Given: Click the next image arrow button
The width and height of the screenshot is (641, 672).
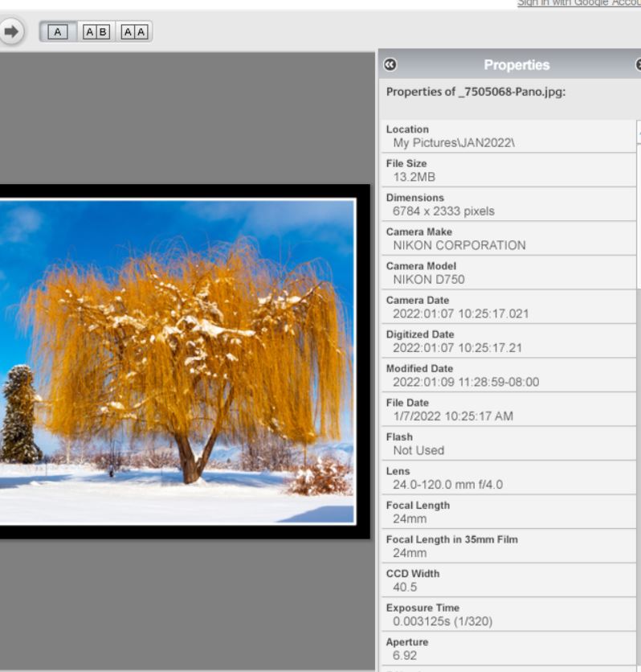Looking at the screenshot, I should pos(11,31).
